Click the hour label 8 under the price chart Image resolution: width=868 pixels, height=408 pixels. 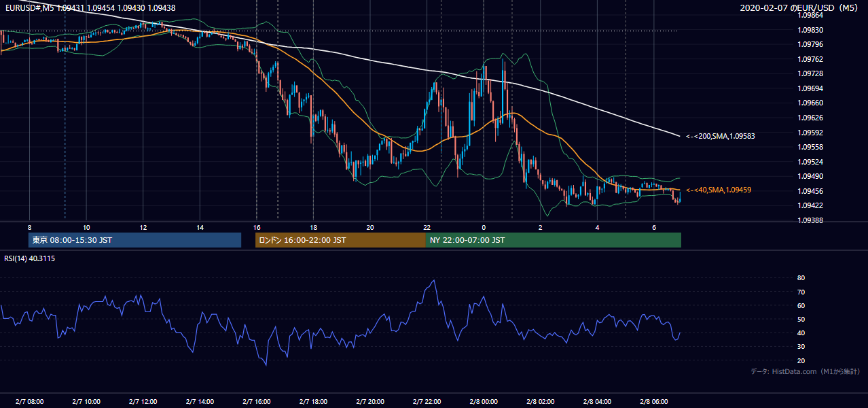tap(29, 227)
